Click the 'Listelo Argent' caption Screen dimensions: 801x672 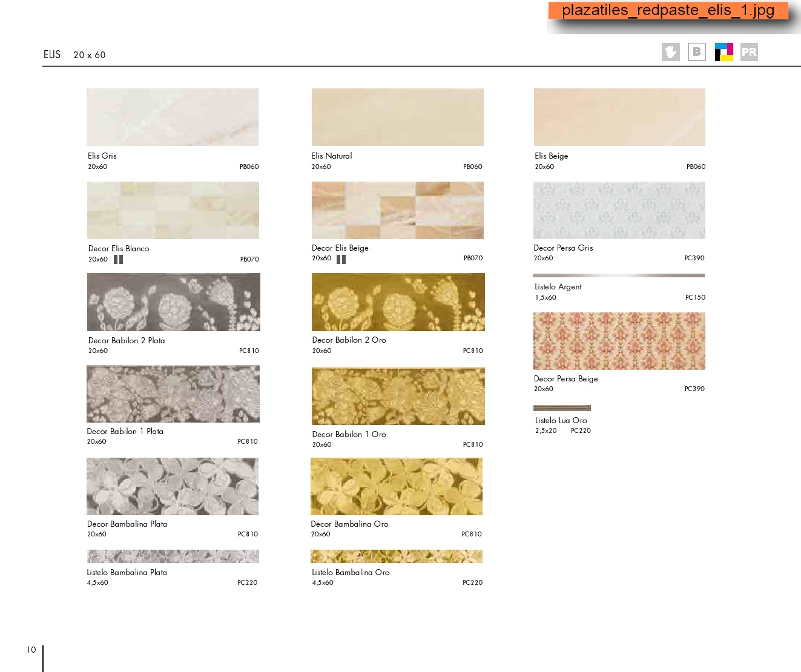[558, 286]
